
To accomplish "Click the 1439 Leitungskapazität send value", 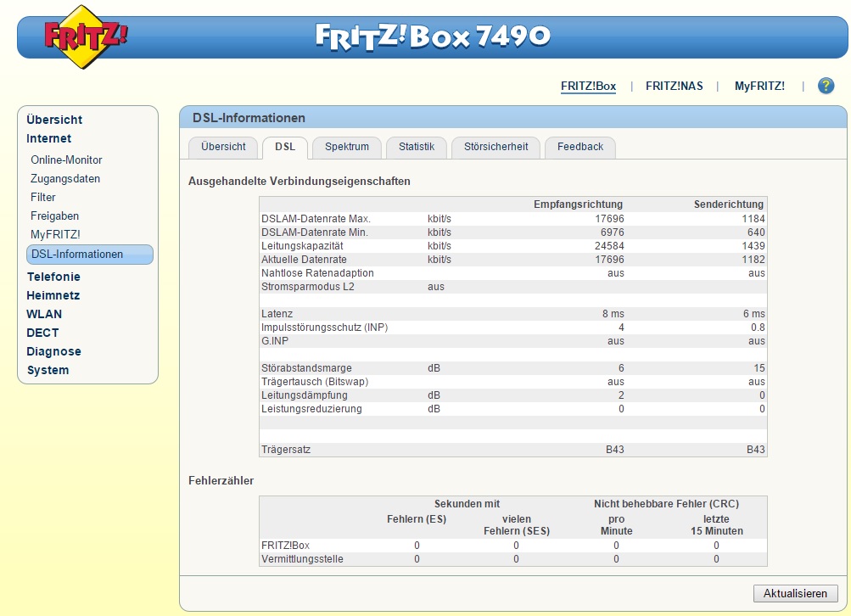I will pyautogui.click(x=753, y=246).
